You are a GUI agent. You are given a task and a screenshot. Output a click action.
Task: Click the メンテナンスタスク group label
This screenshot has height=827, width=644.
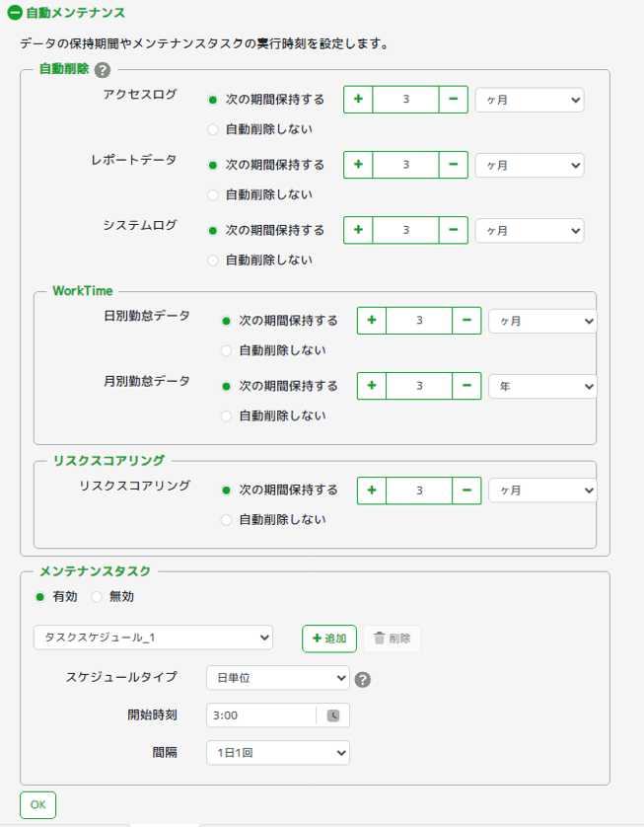click(x=96, y=571)
